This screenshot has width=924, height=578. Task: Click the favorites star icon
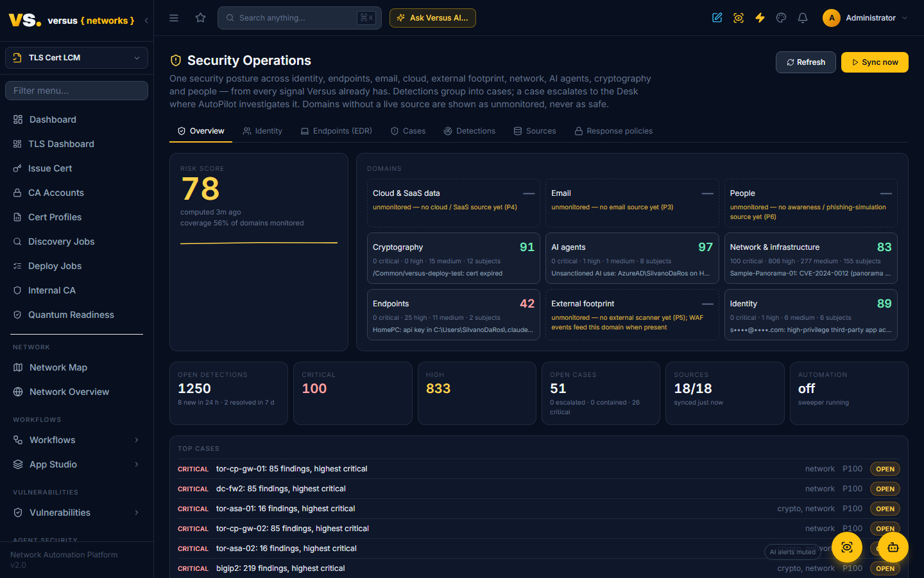[x=201, y=18]
